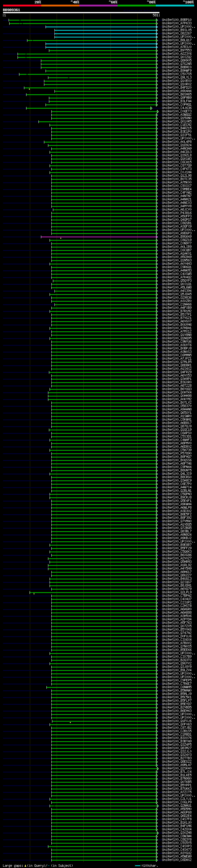Select hit label UniRef100_B9E8R7

coord(176,545)
